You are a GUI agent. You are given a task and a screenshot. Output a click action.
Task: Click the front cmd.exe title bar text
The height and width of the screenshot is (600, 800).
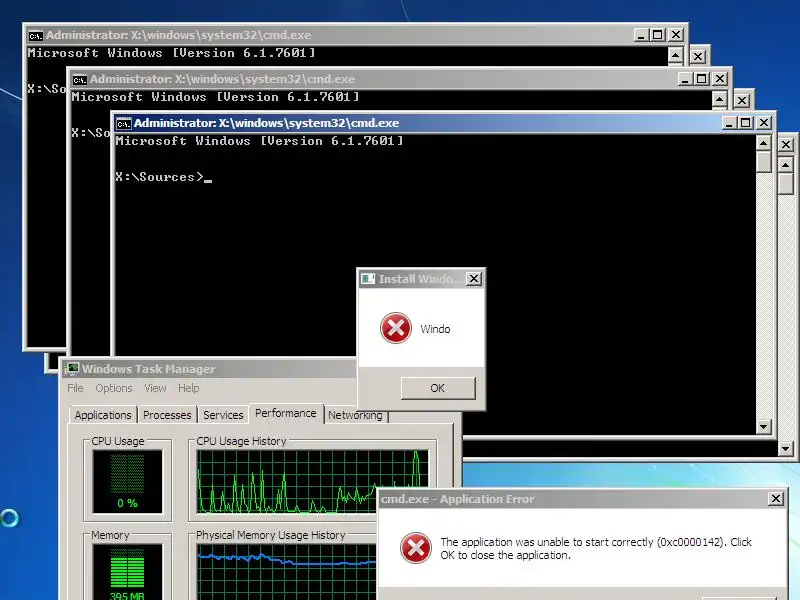266,123
